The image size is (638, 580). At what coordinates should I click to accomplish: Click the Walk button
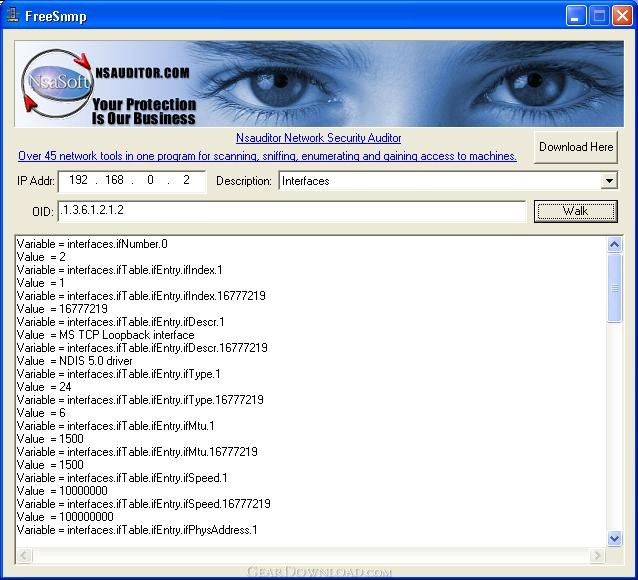point(575,211)
